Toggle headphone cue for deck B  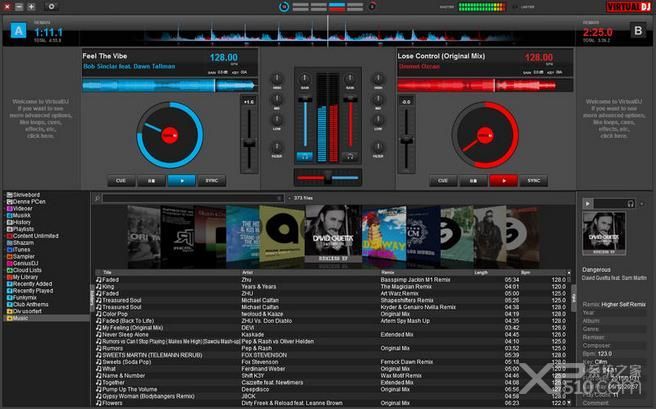pyautogui.click(x=350, y=156)
